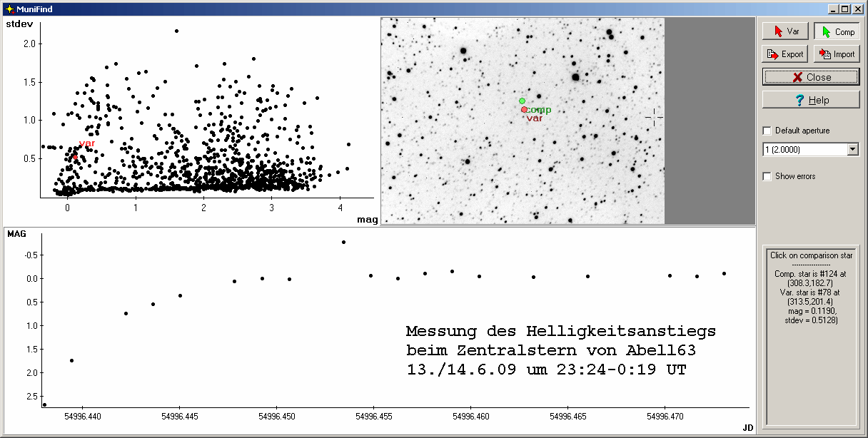The height and width of the screenshot is (438, 868).
Task: Toggle the Show errors checkbox
Action: (x=767, y=176)
